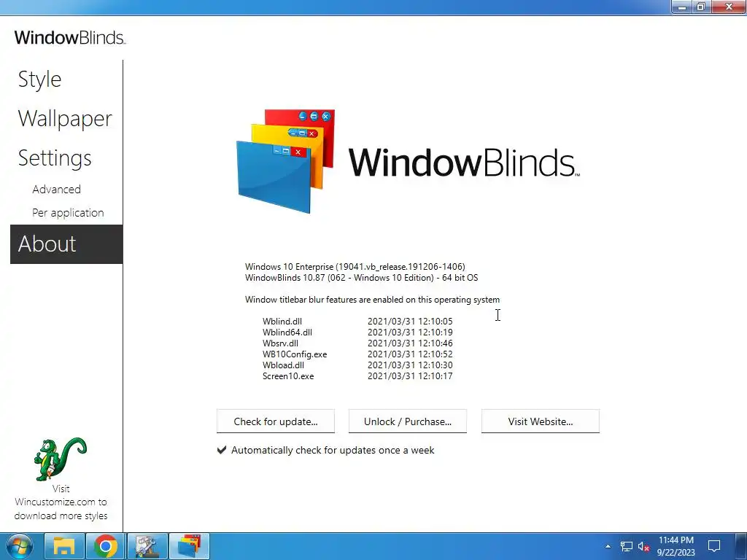The image size is (747, 560).
Task: Select the Wbsrv.dll file entry
Action: (280, 343)
